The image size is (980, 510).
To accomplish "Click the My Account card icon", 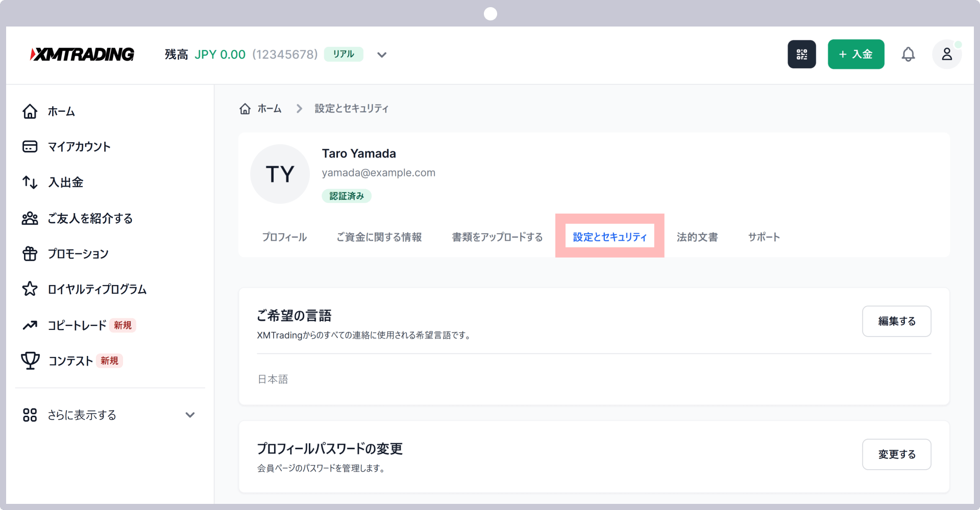I will 30,147.
